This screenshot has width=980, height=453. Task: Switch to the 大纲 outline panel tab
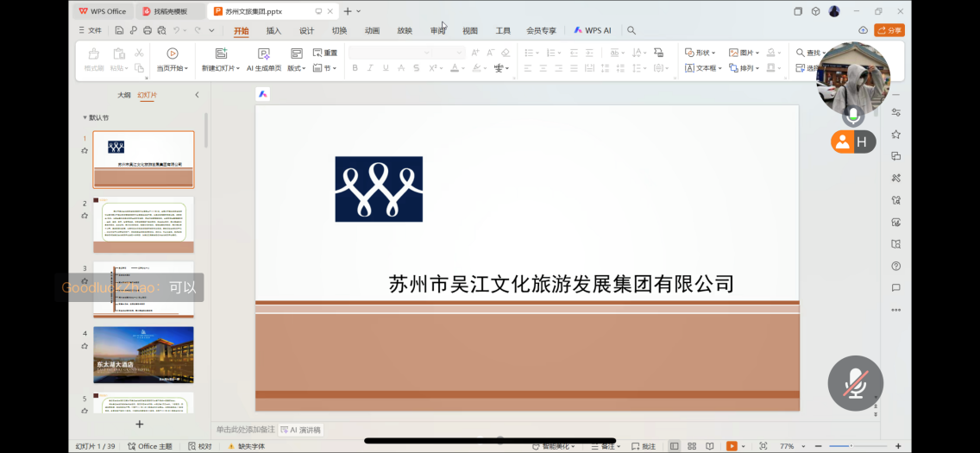click(124, 95)
